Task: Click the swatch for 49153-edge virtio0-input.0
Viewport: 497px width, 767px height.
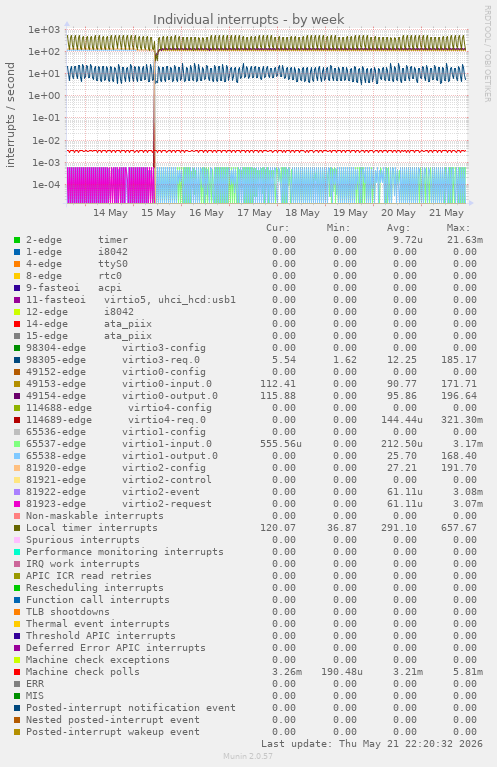Action: (17, 384)
